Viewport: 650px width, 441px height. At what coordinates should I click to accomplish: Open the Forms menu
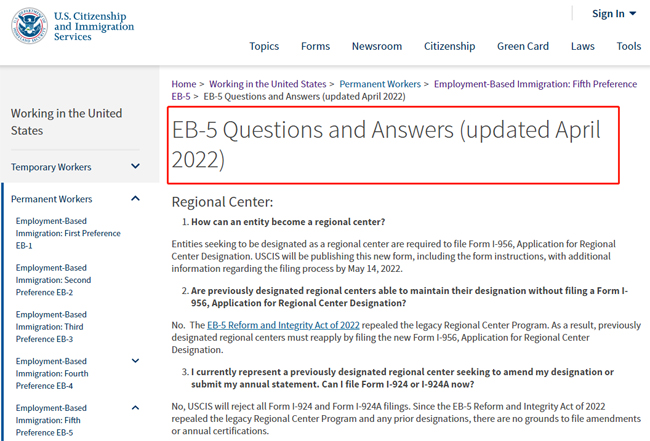pyautogui.click(x=315, y=46)
